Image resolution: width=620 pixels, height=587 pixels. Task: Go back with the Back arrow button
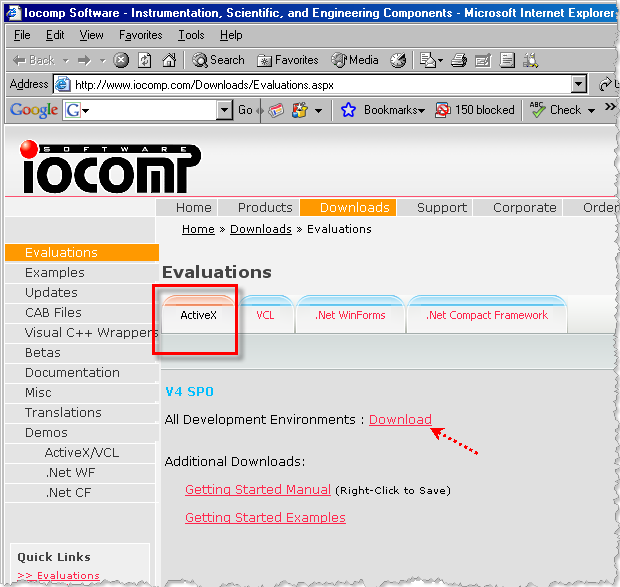pyautogui.click(x=34, y=60)
